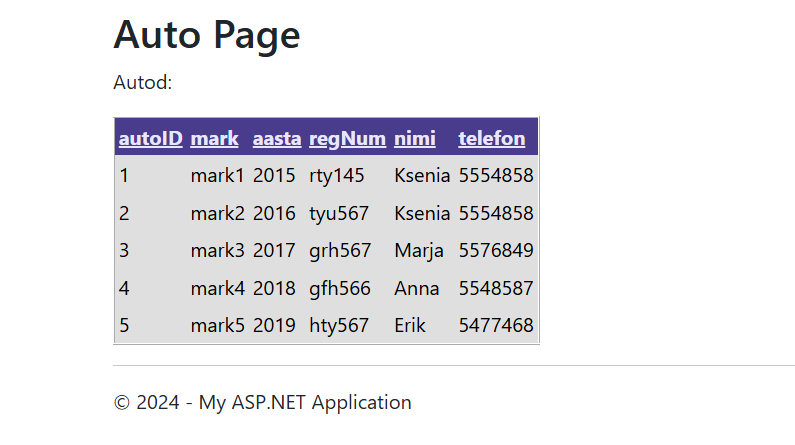Sort table by autoID column header
This screenshot has width=795, height=445.
pyautogui.click(x=150, y=138)
